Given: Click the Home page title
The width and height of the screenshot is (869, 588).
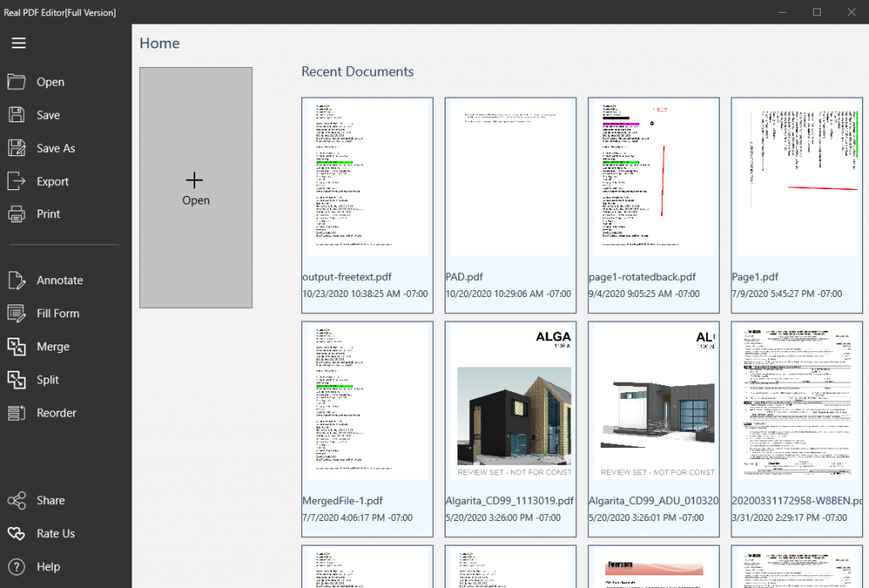Looking at the screenshot, I should (160, 43).
